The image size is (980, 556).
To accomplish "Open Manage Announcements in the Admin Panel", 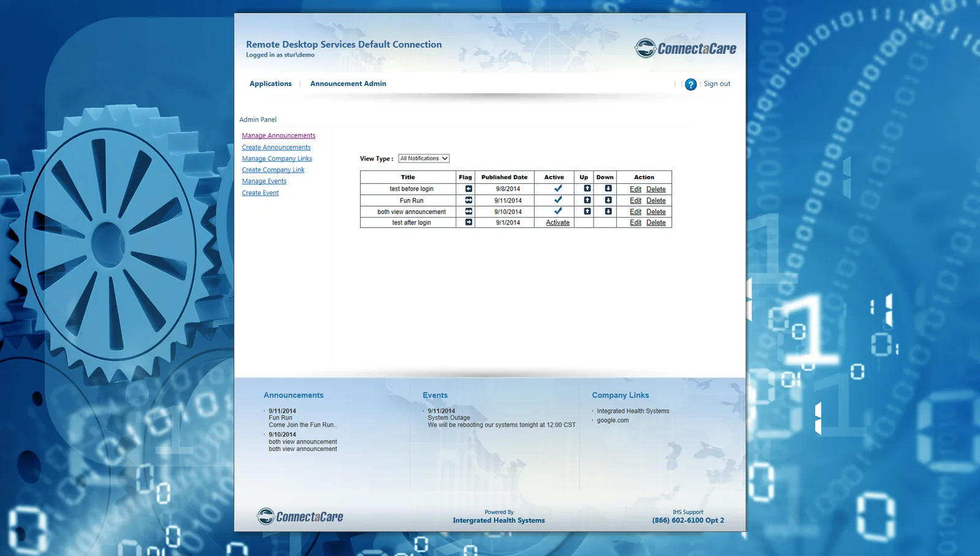I will pyautogui.click(x=279, y=135).
